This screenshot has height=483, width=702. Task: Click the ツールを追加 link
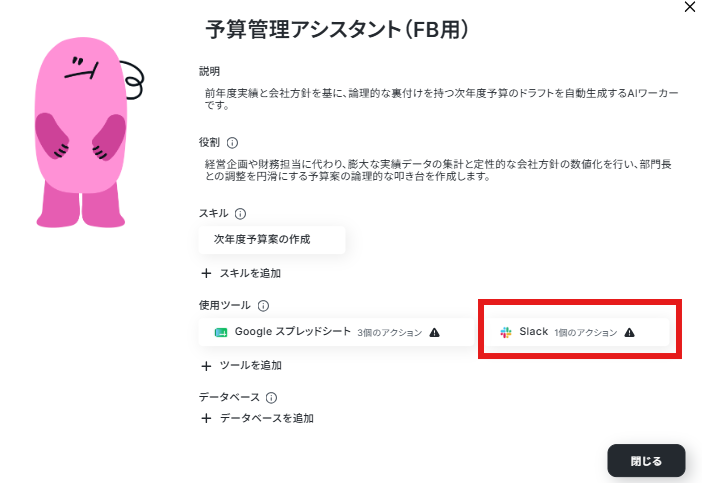[x=251, y=366]
